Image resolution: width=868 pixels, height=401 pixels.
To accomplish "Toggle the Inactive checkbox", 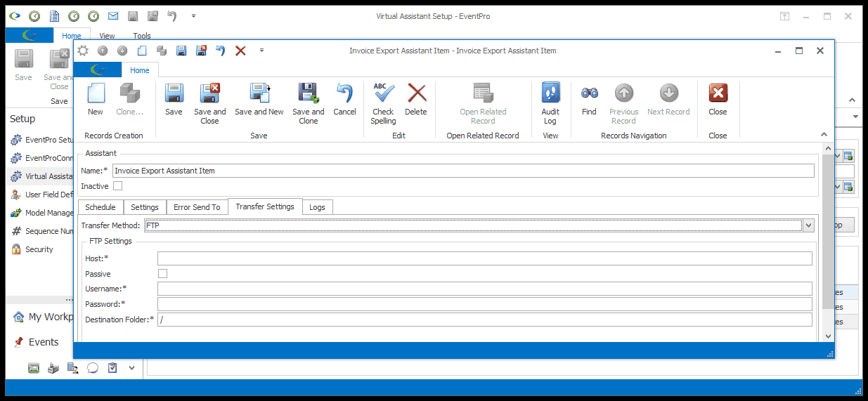I will tap(117, 186).
